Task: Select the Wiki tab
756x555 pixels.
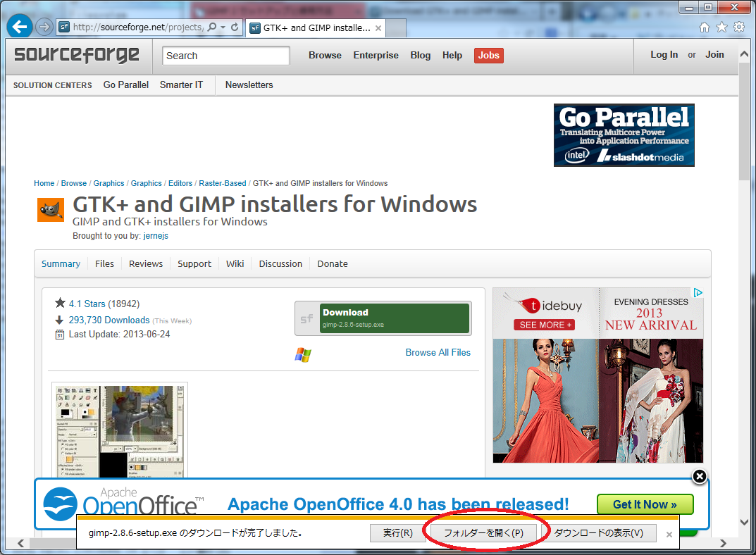Action: pos(235,264)
